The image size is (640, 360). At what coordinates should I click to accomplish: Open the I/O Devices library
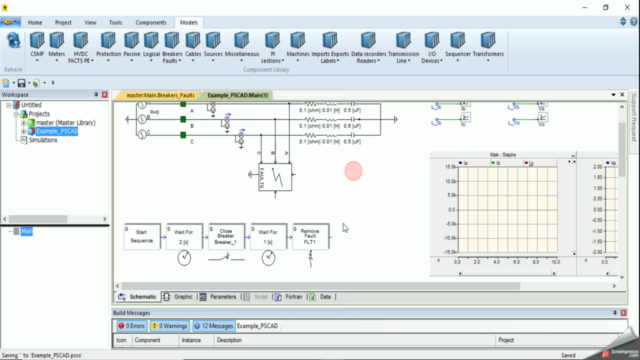[432, 47]
